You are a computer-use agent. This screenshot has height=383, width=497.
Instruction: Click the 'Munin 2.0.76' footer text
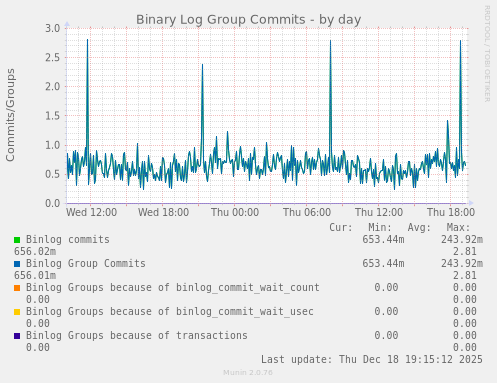point(248,373)
